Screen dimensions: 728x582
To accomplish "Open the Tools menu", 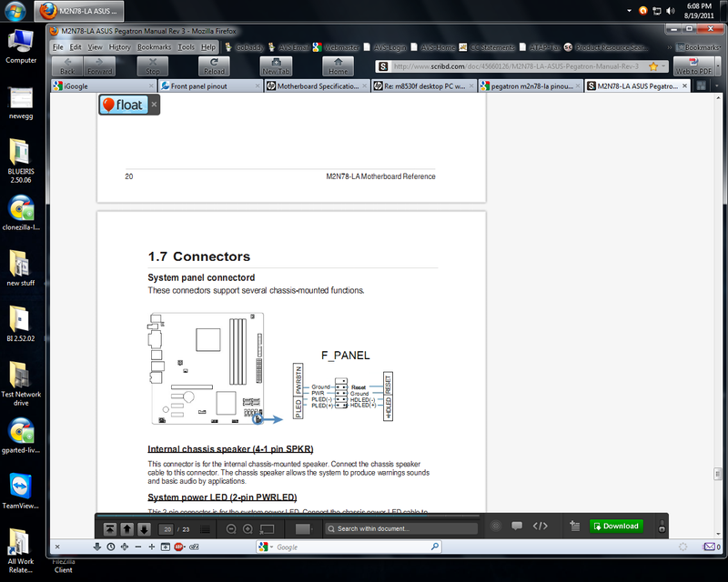I will pos(187,47).
